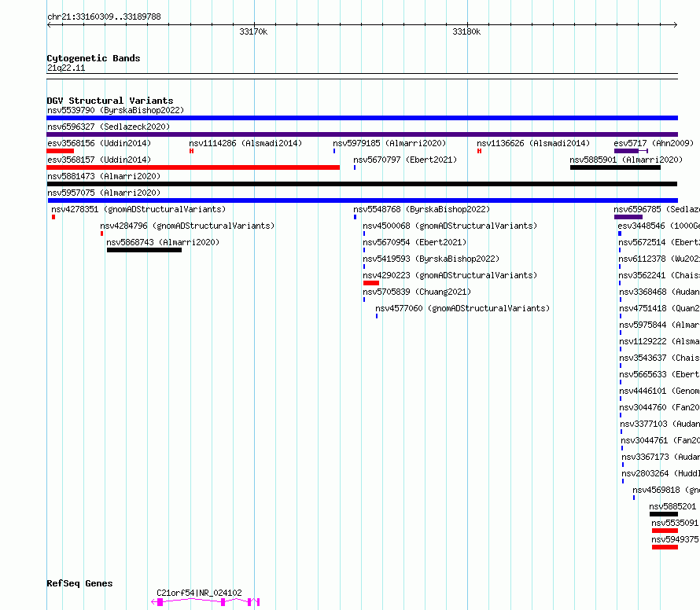Open the nsv5665633 variant label
Viewport: 700px width, 610px height.
(659, 374)
